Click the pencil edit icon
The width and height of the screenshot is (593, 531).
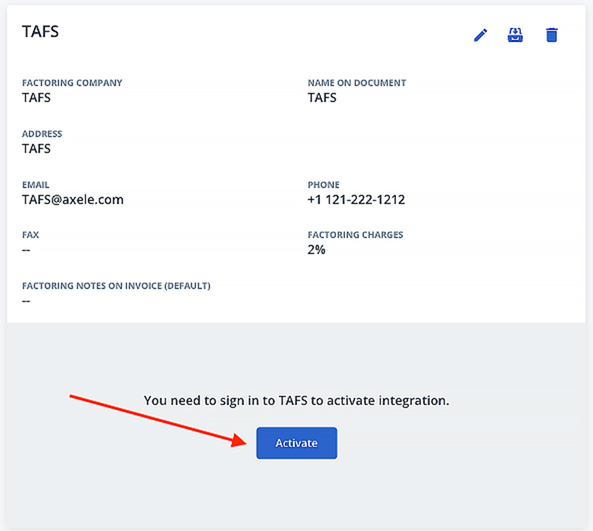coord(480,35)
